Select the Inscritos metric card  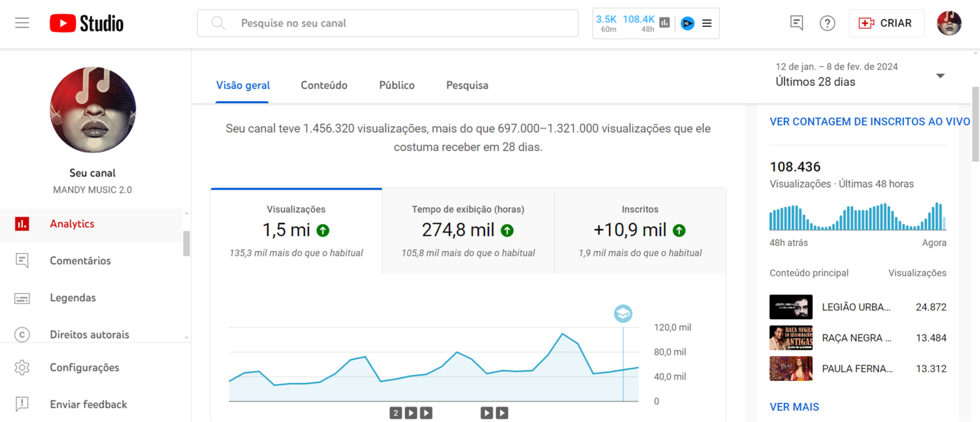coord(640,231)
